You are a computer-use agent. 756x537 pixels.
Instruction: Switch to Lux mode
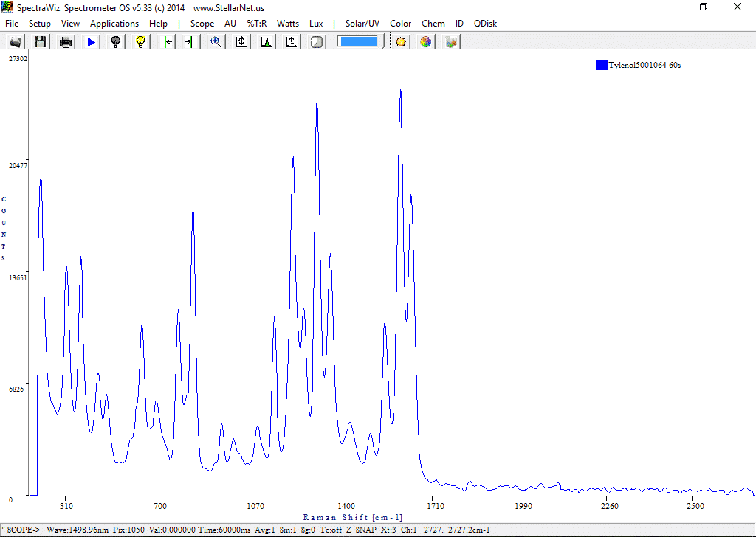point(316,23)
